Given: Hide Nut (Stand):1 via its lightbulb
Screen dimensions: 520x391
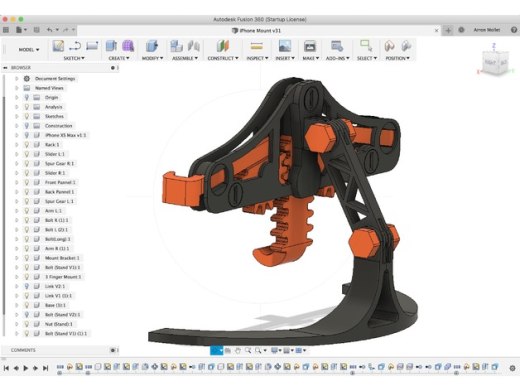Looking at the screenshot, I should 27,324.
